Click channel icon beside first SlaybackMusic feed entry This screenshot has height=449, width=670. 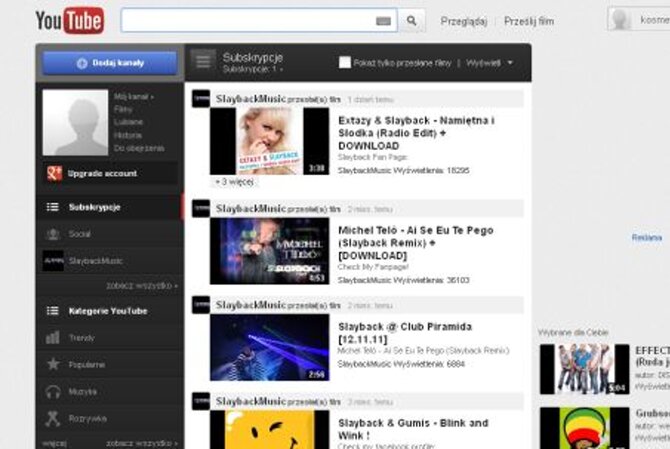click(x=201, y=99)
